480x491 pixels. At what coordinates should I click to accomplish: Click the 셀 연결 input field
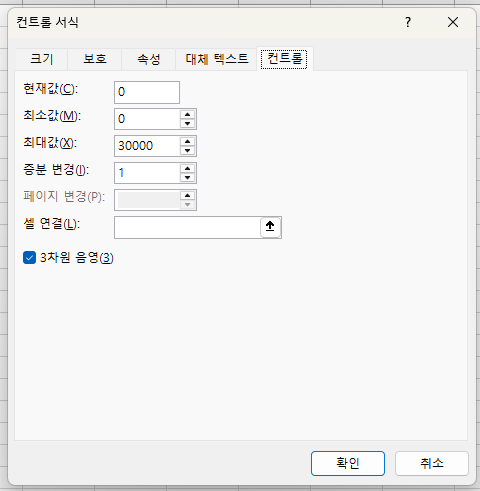coord(187,227)
